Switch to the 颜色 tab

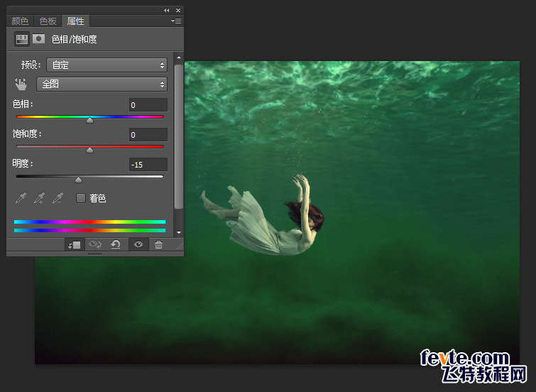(x=20, y=21)
